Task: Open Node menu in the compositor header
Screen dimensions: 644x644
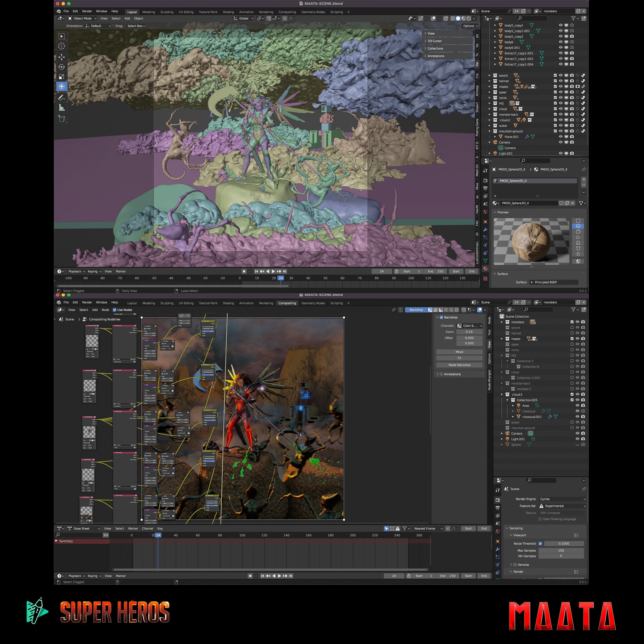Action: pos(105,310)
